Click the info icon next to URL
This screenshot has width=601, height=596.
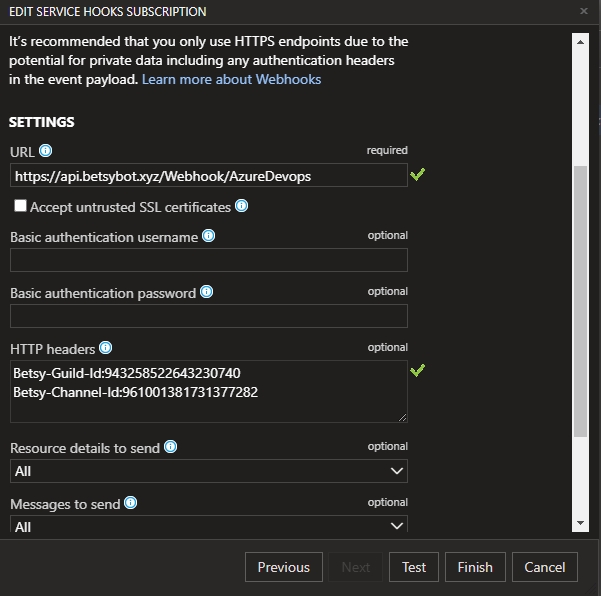point(45,151)
